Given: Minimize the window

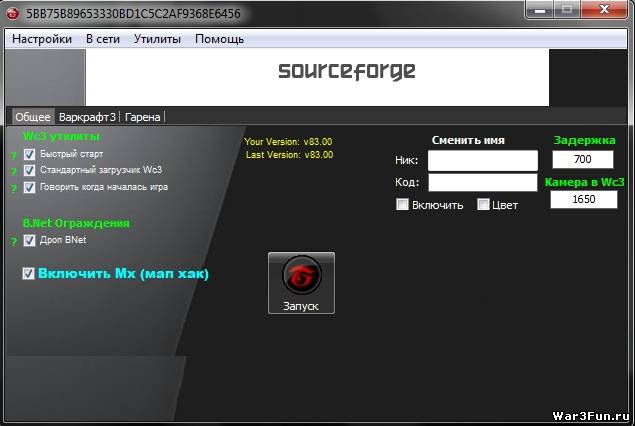Looking at the screenshot, I should click(x=539, y=10).
